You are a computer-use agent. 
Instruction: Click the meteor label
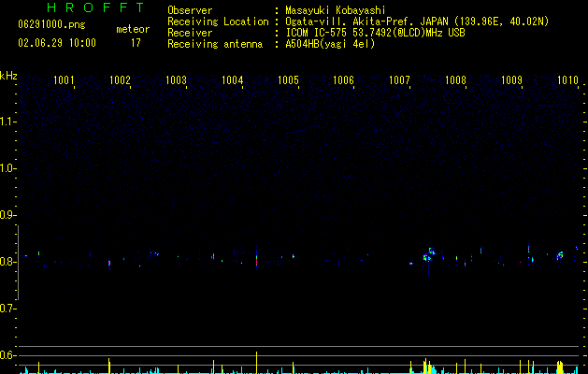tap(133, 29)
